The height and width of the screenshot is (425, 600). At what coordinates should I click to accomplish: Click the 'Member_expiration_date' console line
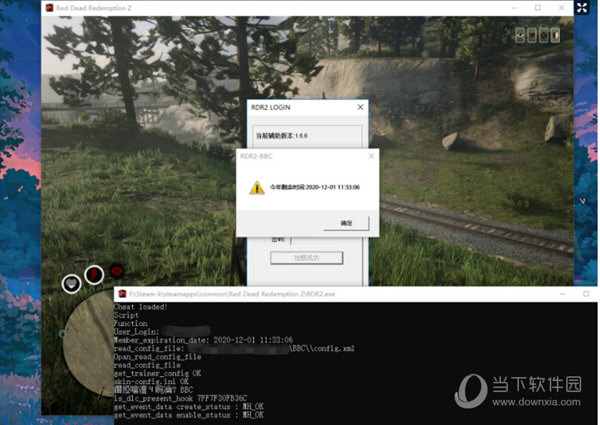click(x=203, y=340)
